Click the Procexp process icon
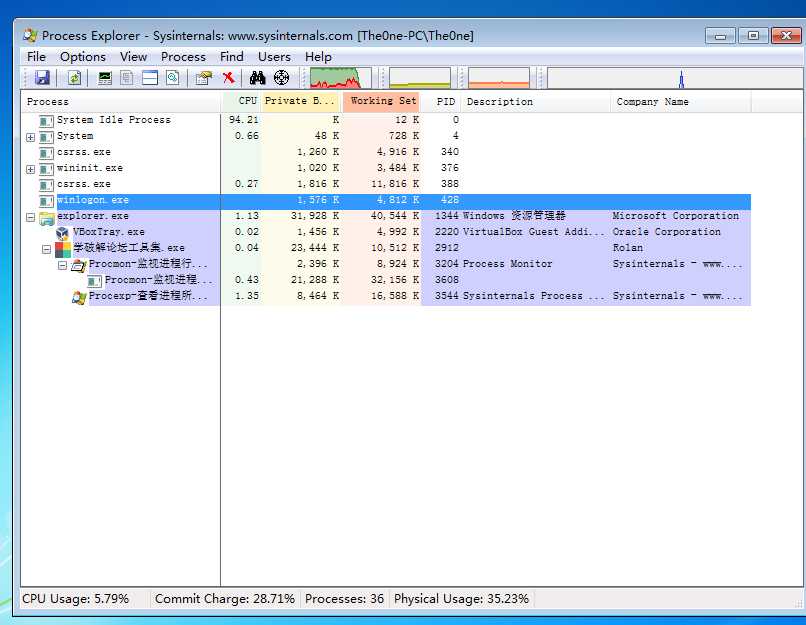The width and height of the screenshot is (806, 625). click(x=79, y=297)
